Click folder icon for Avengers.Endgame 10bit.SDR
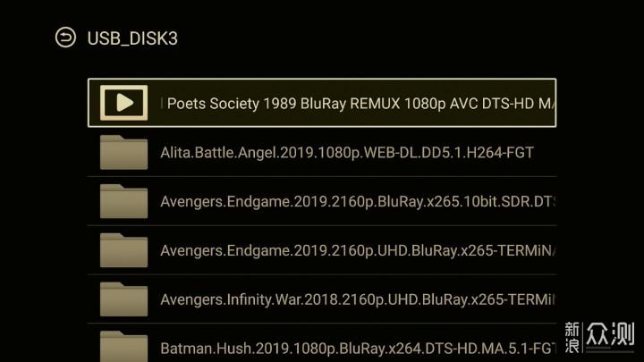The height and width of the screenshot is (362, 644). 123,201
